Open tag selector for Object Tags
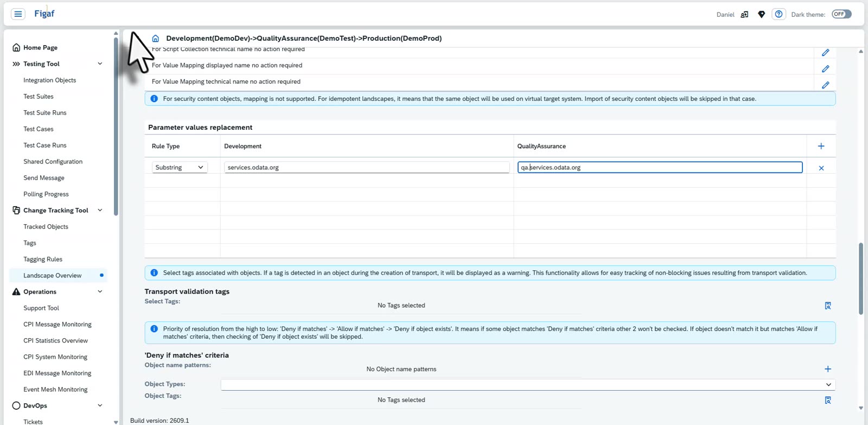868x425 pixels. click(828, 401)
